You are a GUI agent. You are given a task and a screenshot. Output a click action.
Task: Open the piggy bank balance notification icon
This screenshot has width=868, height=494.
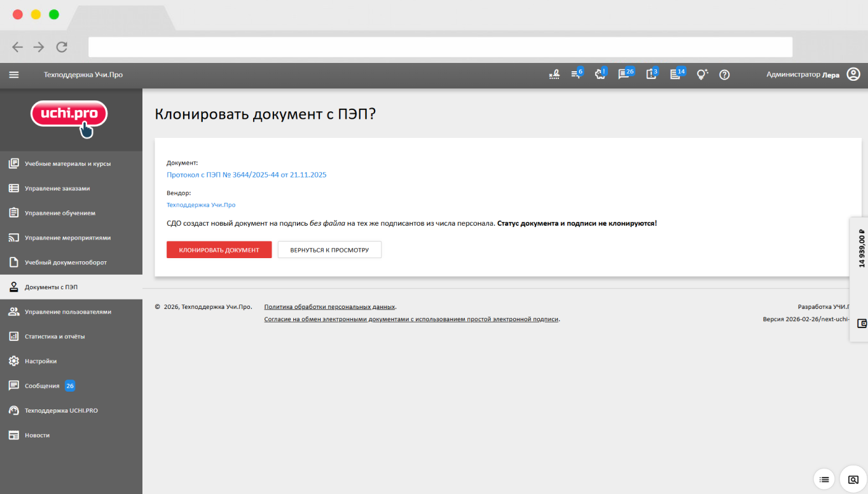[x=599, y=74]
